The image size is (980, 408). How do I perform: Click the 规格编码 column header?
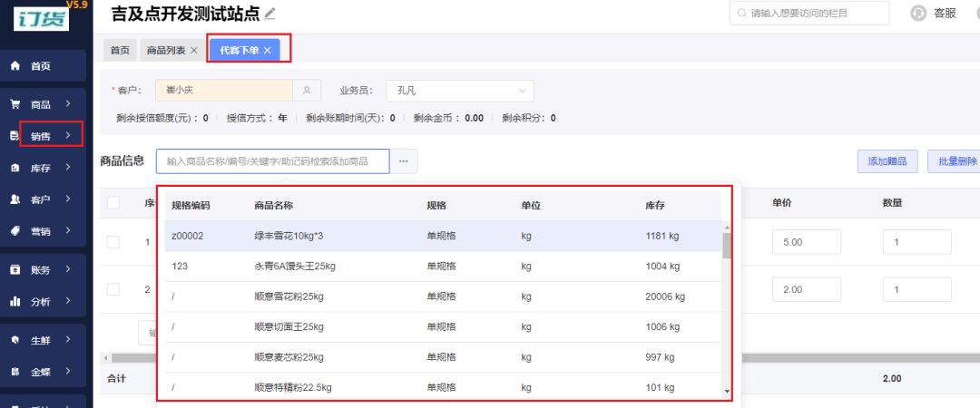click(x=191, y=206)
